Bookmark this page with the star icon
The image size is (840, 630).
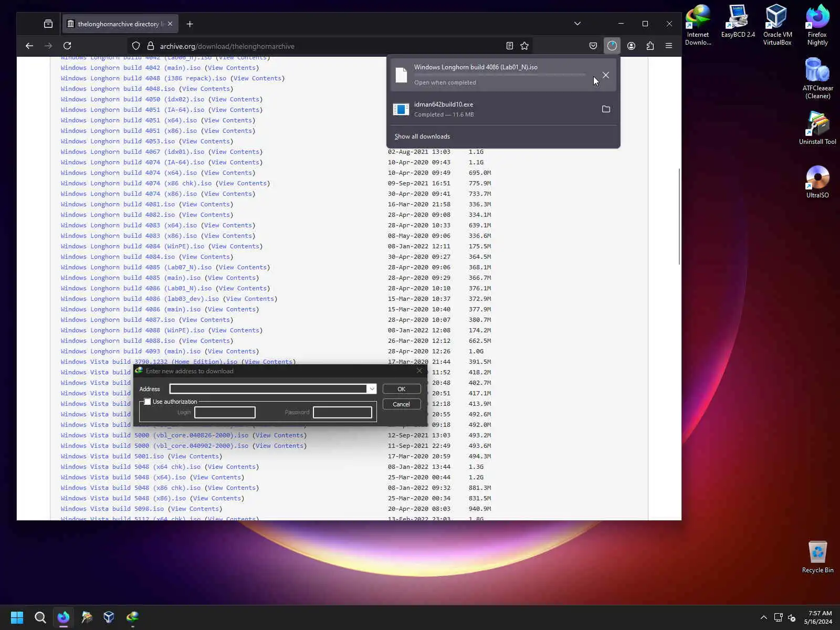tap(524, 46)
